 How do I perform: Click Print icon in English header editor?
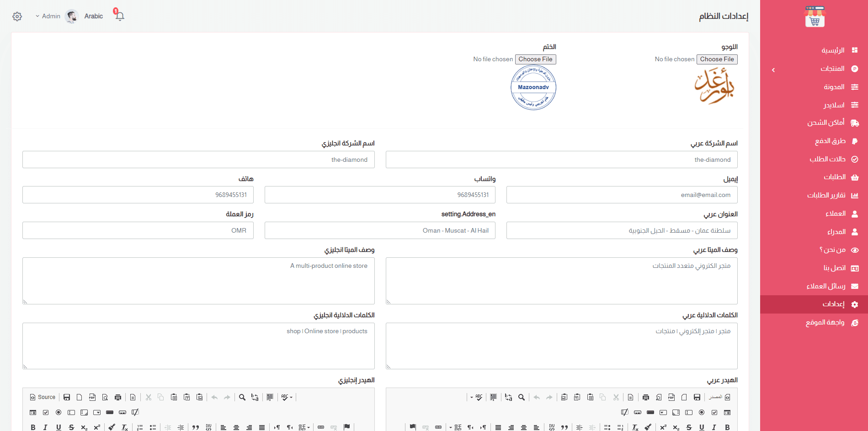pos(118,397)
